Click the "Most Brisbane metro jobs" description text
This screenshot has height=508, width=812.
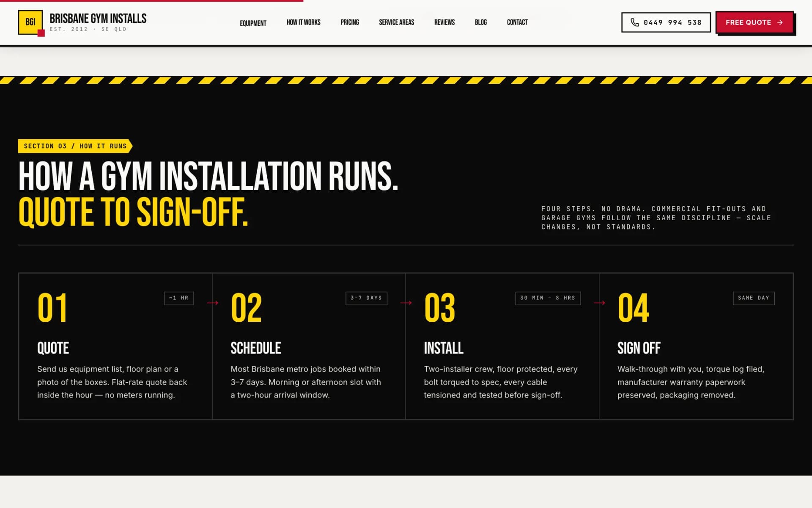pyautogui.click(x=306, y=382)
